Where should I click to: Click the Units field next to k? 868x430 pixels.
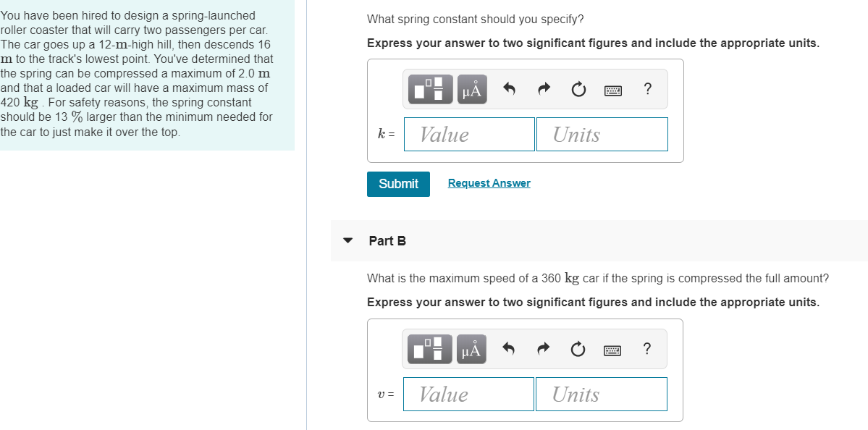pos(602,134)
